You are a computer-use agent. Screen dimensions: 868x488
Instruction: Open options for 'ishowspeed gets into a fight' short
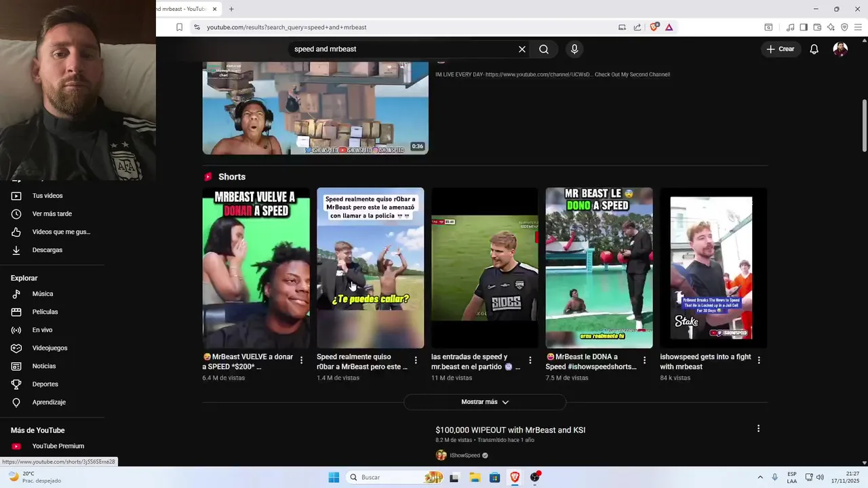[x=759, y=361]
